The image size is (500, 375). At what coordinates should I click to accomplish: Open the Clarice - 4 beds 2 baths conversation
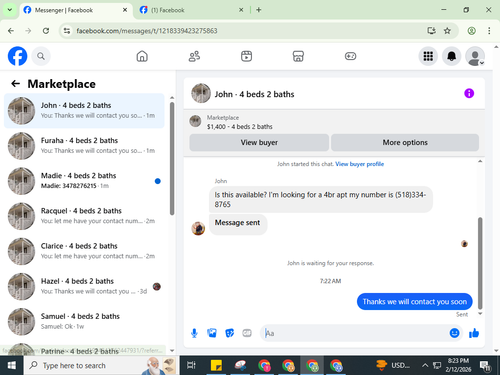84,251
